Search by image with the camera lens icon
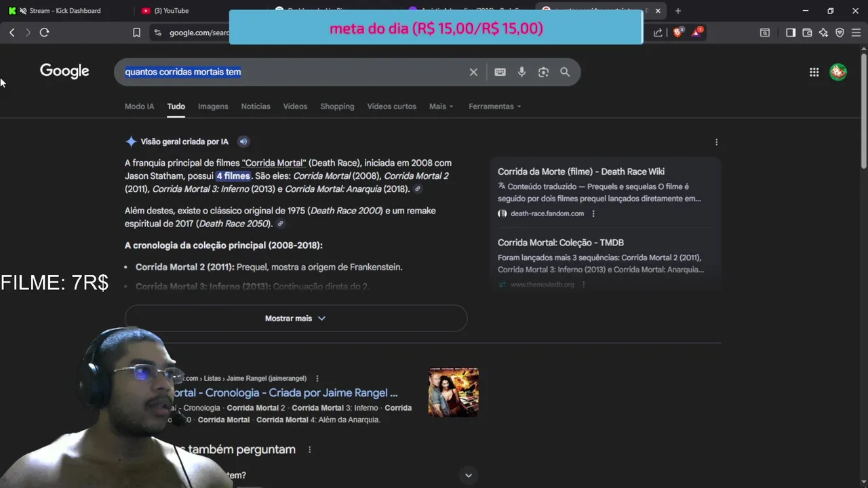Screen dimensions: 868x488 tap(543, 72)
